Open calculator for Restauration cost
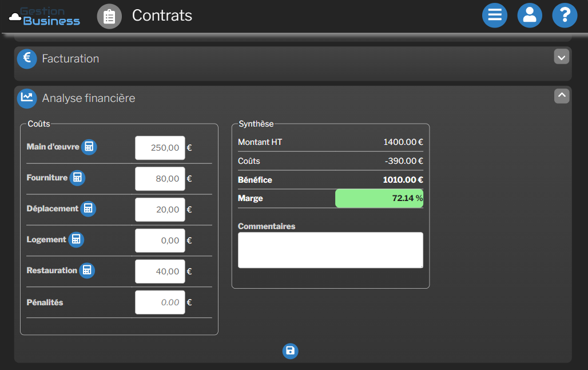This screenshot has height=370, width=588. [87, 270]
